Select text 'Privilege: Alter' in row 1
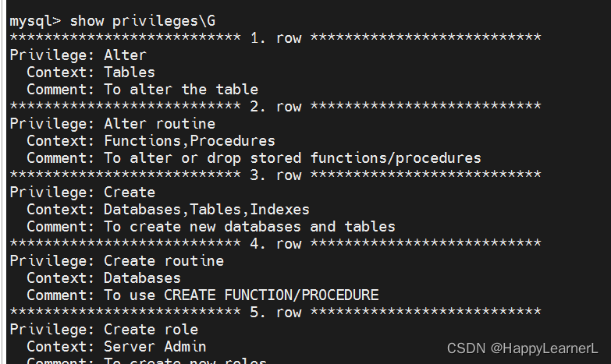Viewport: 611px width, 364px height. (x=78, y=55)
